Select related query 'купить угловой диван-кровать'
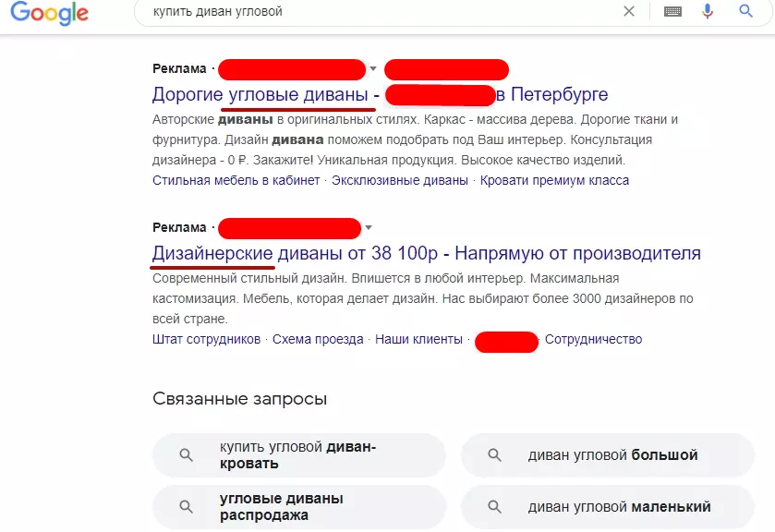Image resolution: width=775 pixels, height=532 pixels. click(x=299, y=455)
